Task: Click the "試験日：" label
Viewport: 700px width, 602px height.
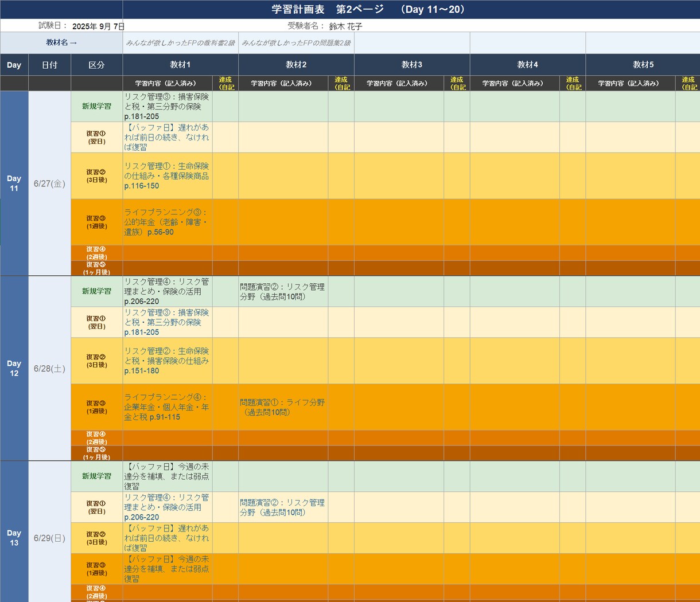Action: [x=53, y=26]
